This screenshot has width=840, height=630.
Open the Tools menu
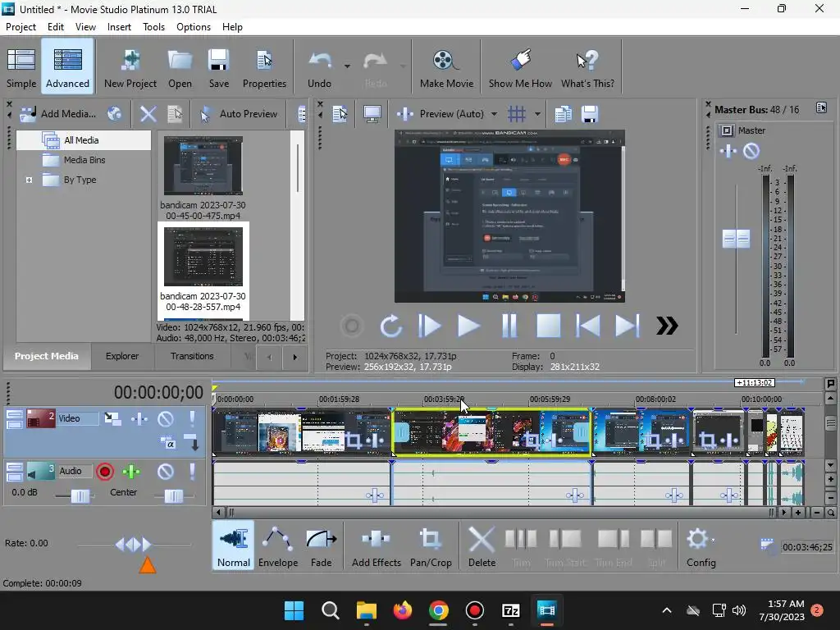(153, 27)
